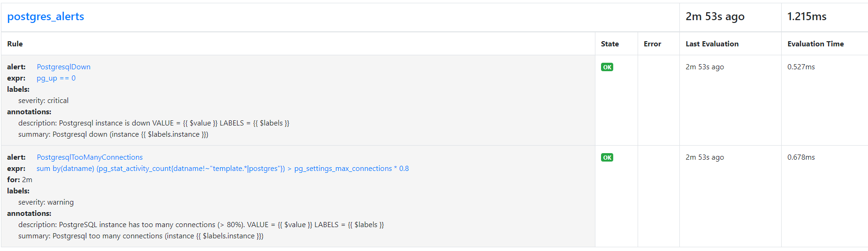Click the State column header
The image size is (868, 251).
(x=609, y=44)
